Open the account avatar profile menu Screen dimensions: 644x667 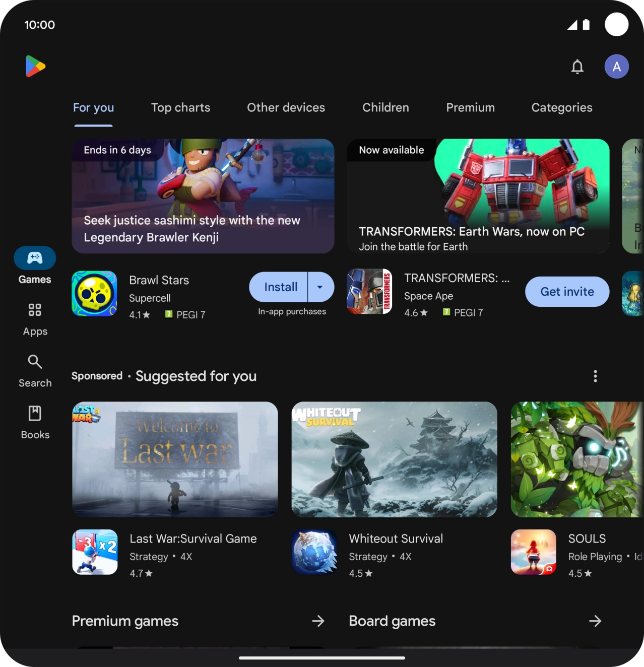[x=616, y=66]
